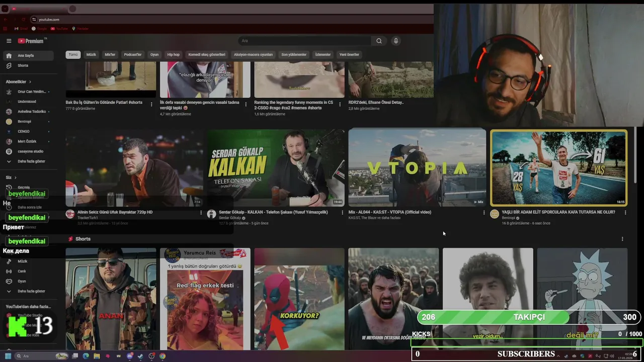The width and height of the screenshot is (644, 362).
Task: Open Bentropi channel in sidebar
Action: (29, 121)
